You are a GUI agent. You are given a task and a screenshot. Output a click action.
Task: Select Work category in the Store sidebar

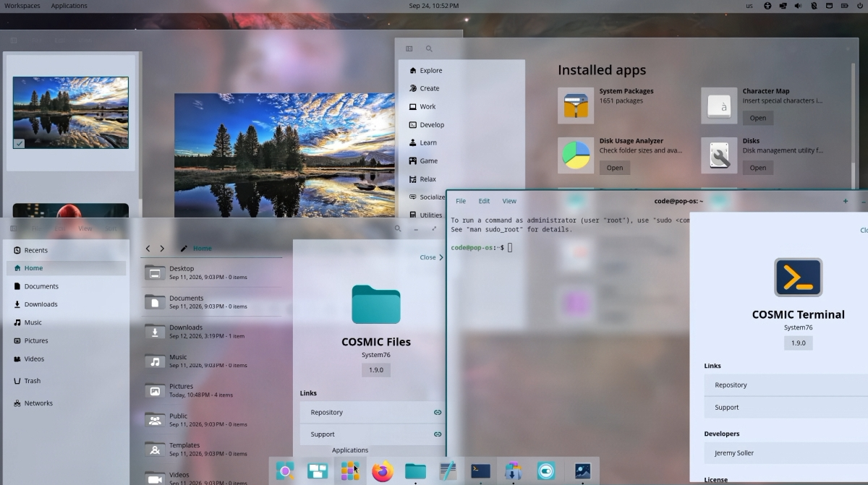[x=461, y=106]
